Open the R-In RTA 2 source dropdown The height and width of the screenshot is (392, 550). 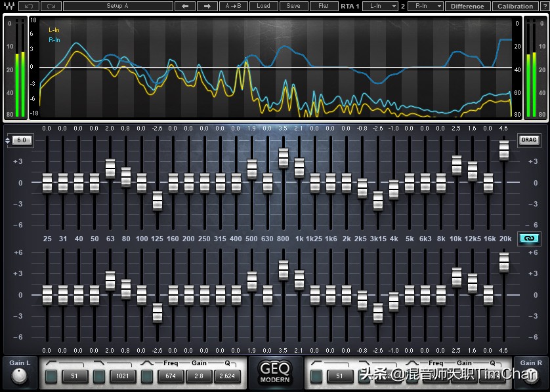(x=425, y=6)
